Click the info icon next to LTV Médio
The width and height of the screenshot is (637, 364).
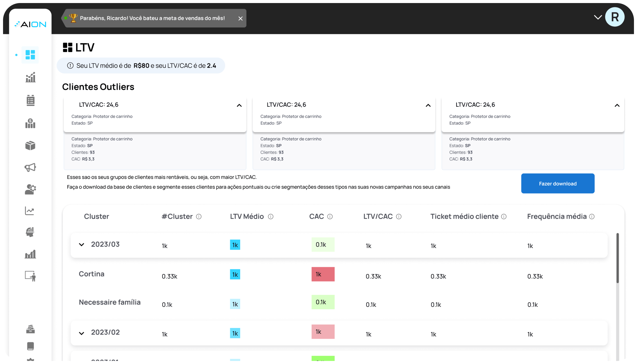271,216
